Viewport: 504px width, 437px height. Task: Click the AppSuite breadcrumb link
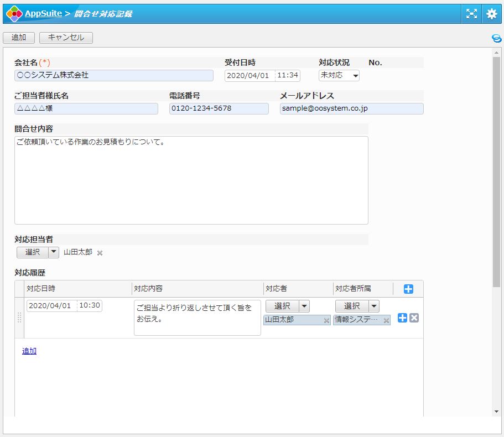point(43,14)
